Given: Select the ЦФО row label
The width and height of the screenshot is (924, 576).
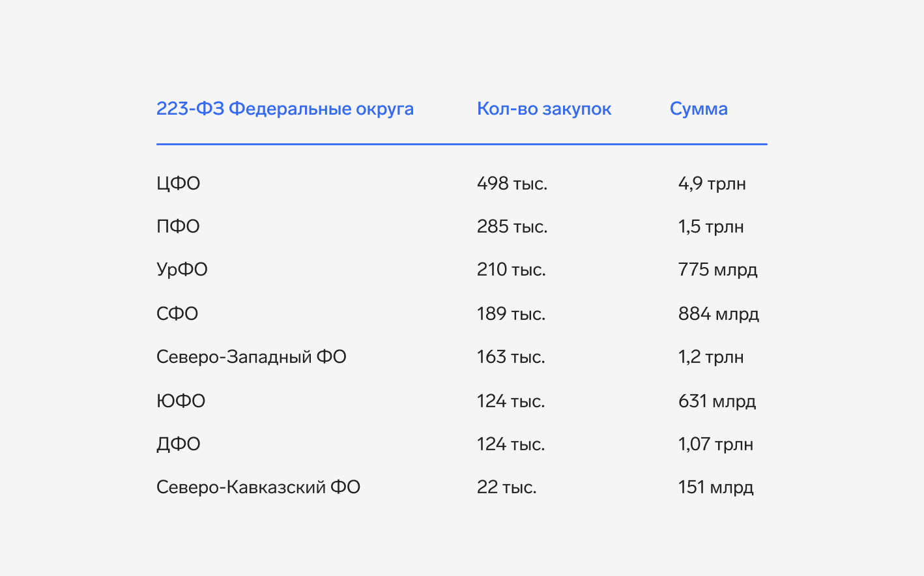Looking at the screenshot, I should [x=178, y=184].
